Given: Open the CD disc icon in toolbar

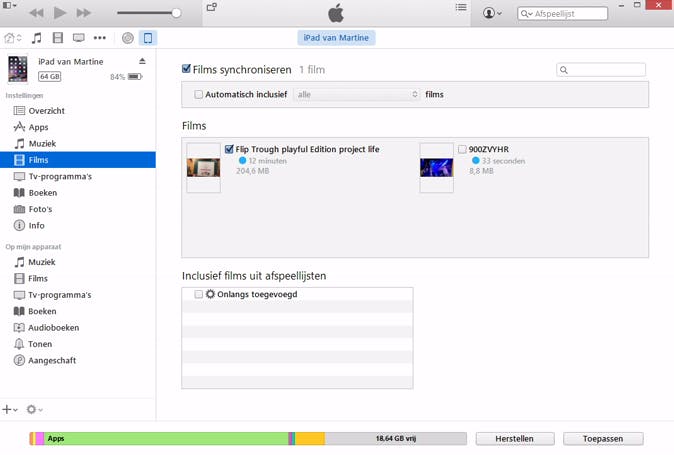Looking at the screenshot, I should (x=128, y=38).
